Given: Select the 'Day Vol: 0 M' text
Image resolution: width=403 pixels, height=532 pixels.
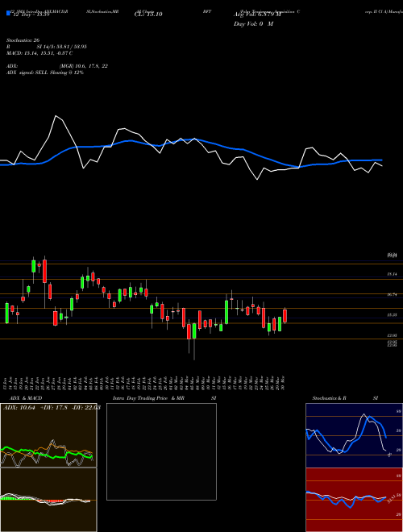Looking at the screenshot, I should (x=253, y=24).
